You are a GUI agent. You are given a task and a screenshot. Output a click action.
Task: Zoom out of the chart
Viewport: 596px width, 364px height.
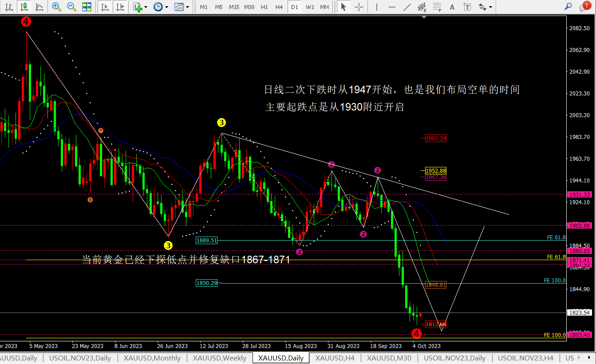point(71,7)
